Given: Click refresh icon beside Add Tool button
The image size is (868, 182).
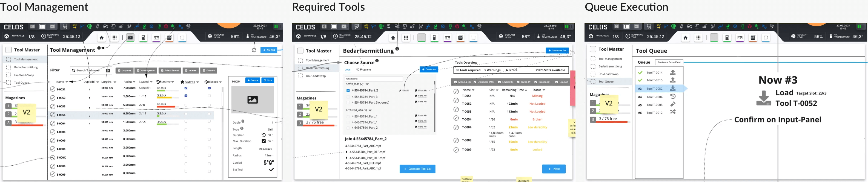Looking at the screenshot, I should click(x=254, y=50).
